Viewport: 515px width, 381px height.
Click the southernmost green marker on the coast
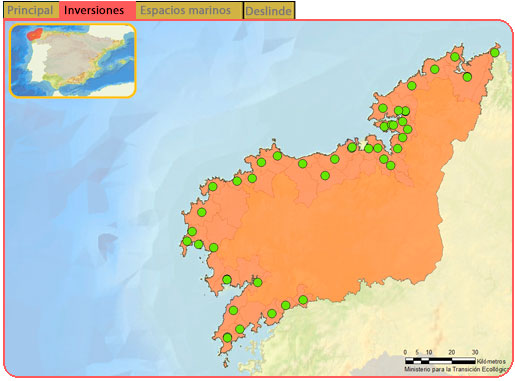coord(227,338)
